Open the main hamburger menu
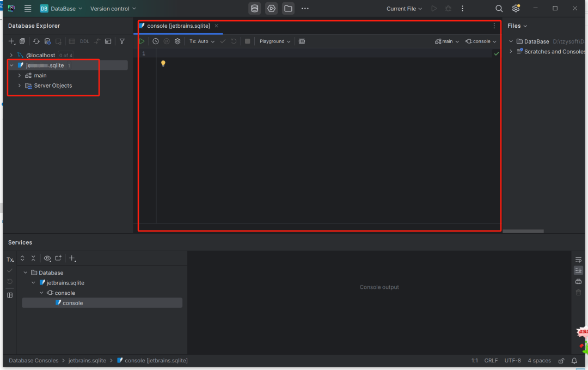This screenshot has width=588, height=370. [x=28, y=8]
